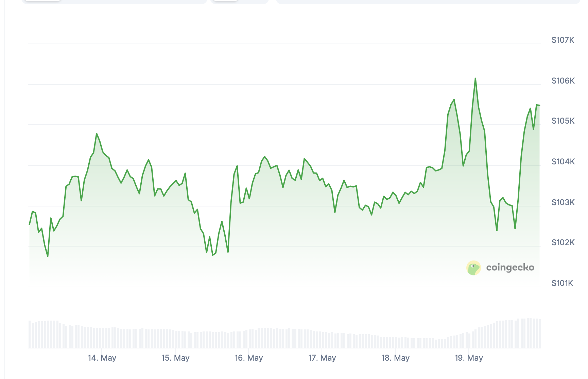This screenshot has width=588, height=379.
Task: Select the 17. May date label
Action: click(x=322, y=358)
